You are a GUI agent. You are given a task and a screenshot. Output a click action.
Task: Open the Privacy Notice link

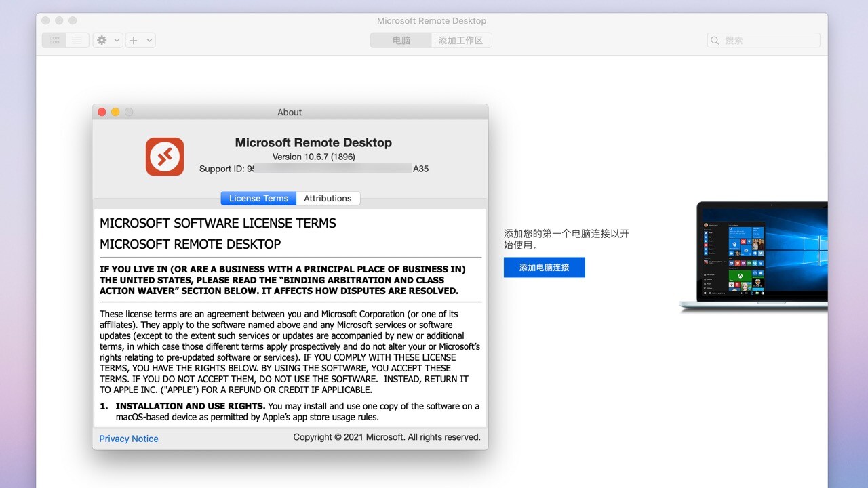pyautogui.click(x=129, y=439)
